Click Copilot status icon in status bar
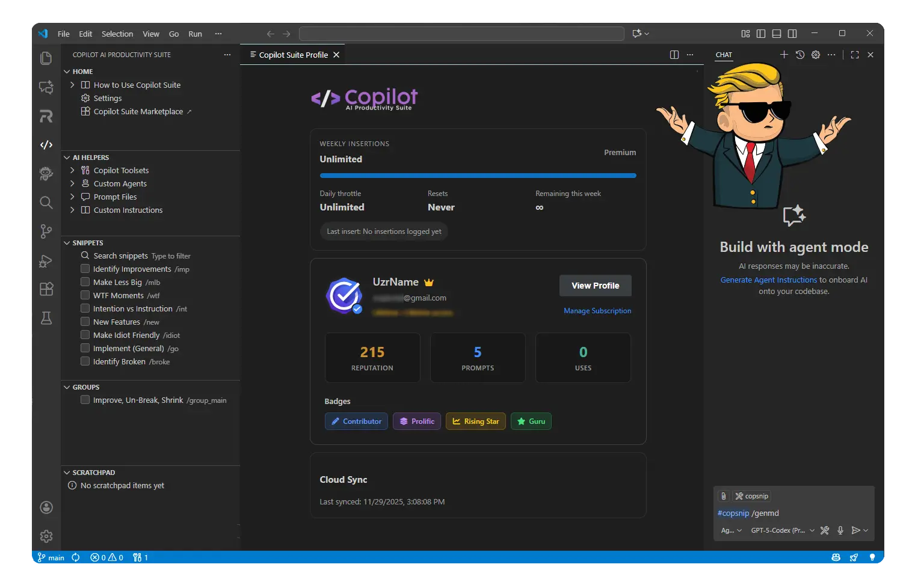 coord(836,557)
